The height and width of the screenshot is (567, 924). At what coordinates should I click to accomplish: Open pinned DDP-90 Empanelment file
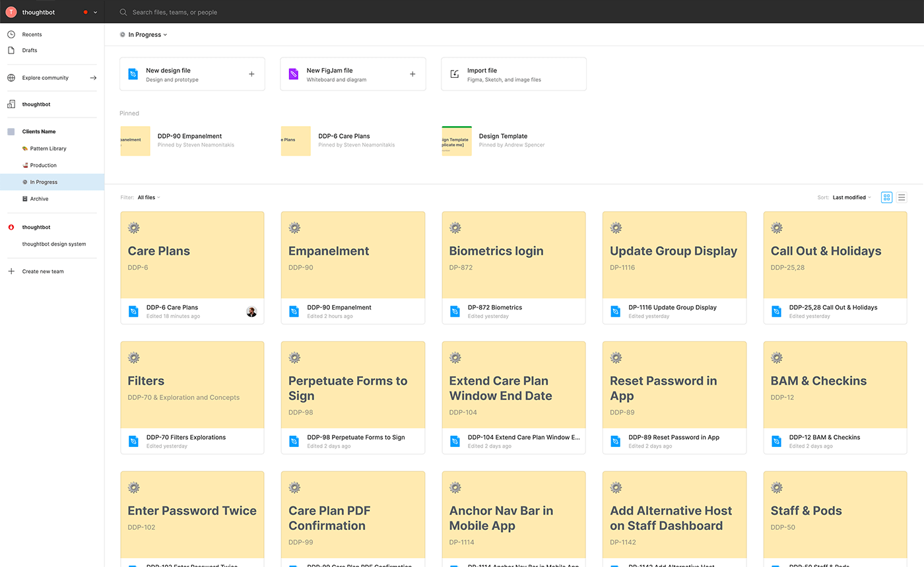click(177, 141)
